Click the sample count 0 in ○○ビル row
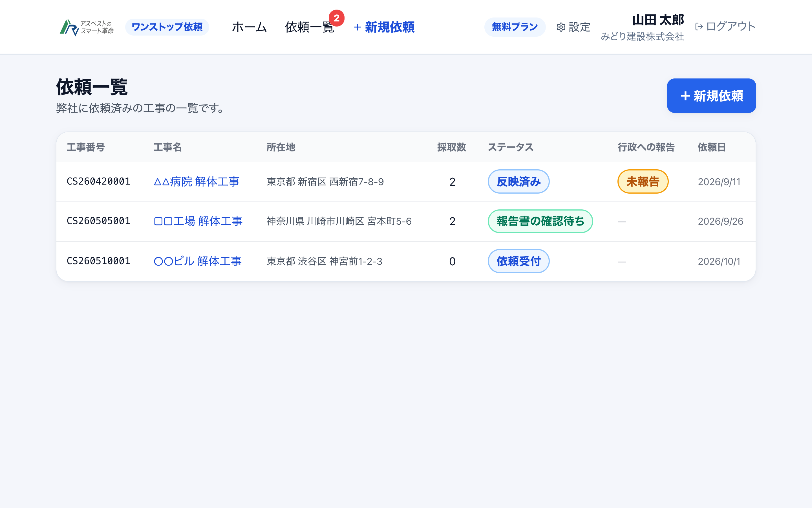Screen dimensions: 812x508 coord(452,261)
